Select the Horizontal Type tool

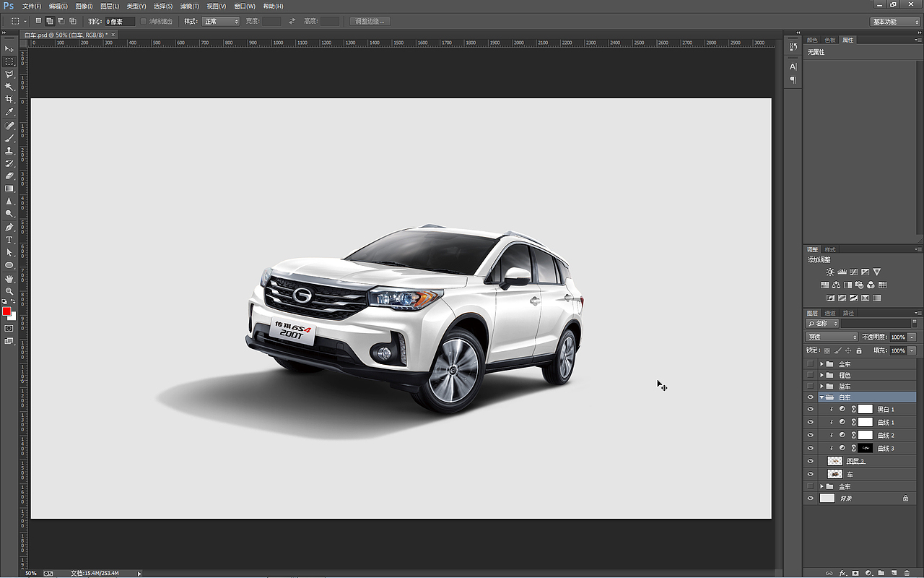pyautogui.click(x=9, y=239)
